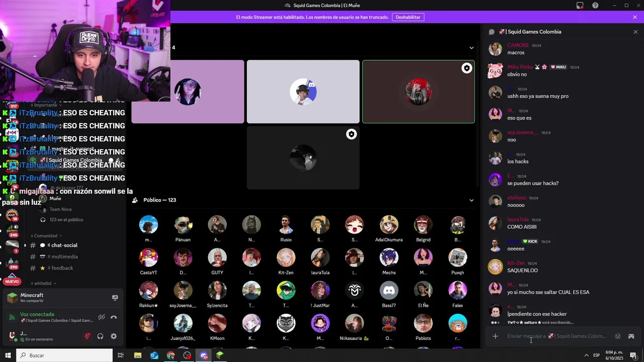
Task: Focus the Enviar mensaje input field
Action: click(x=556, y=336)
